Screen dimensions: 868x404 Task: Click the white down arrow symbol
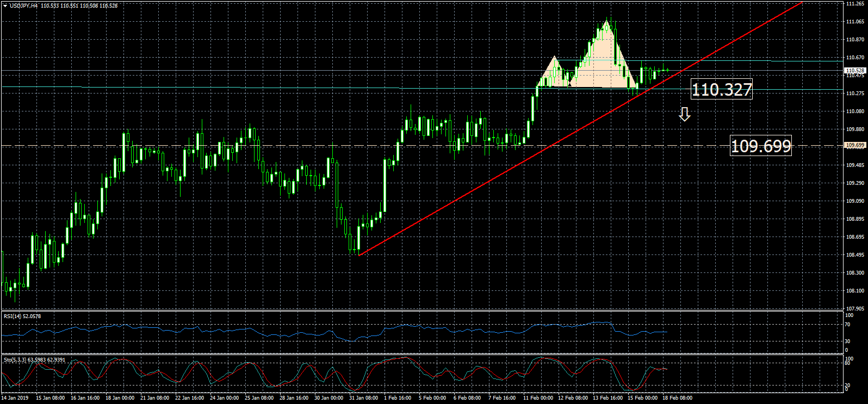click(x=685, y=114)
